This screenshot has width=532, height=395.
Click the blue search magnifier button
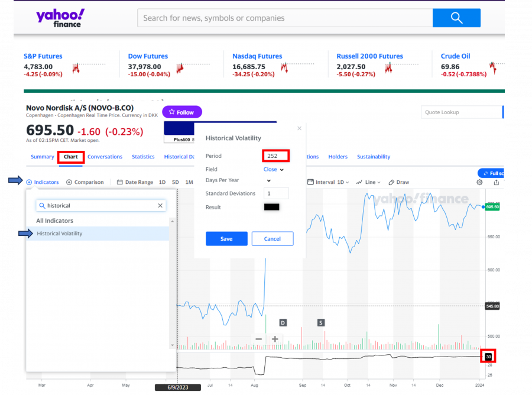[x=456, y=18]
